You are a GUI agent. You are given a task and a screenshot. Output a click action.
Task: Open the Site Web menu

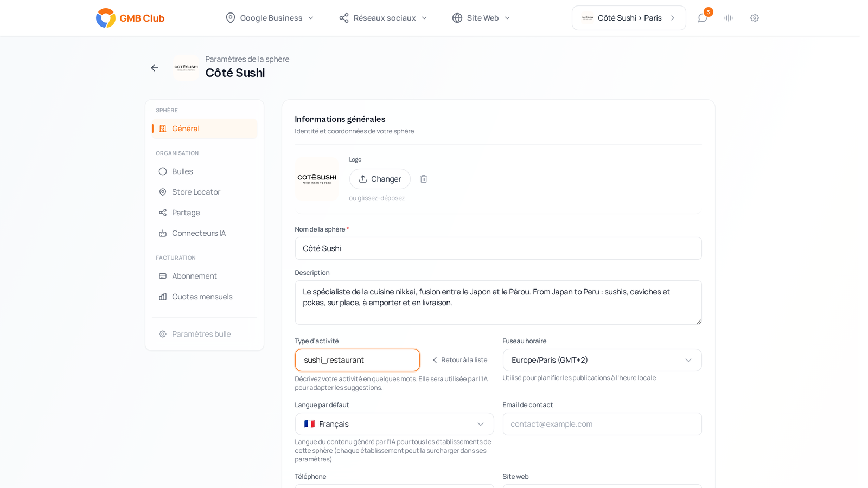[x=481, y=18]
